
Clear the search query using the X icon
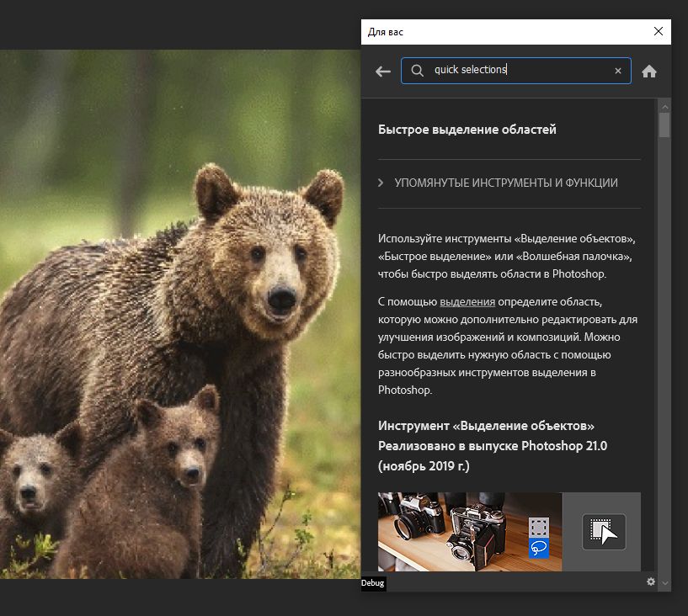point(618,71)
